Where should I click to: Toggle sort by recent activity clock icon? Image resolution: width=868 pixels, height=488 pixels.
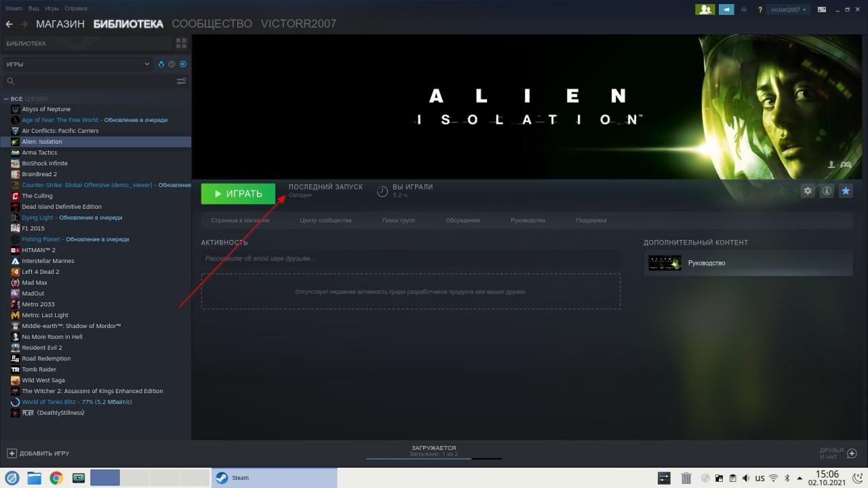[x=172, y=64]
